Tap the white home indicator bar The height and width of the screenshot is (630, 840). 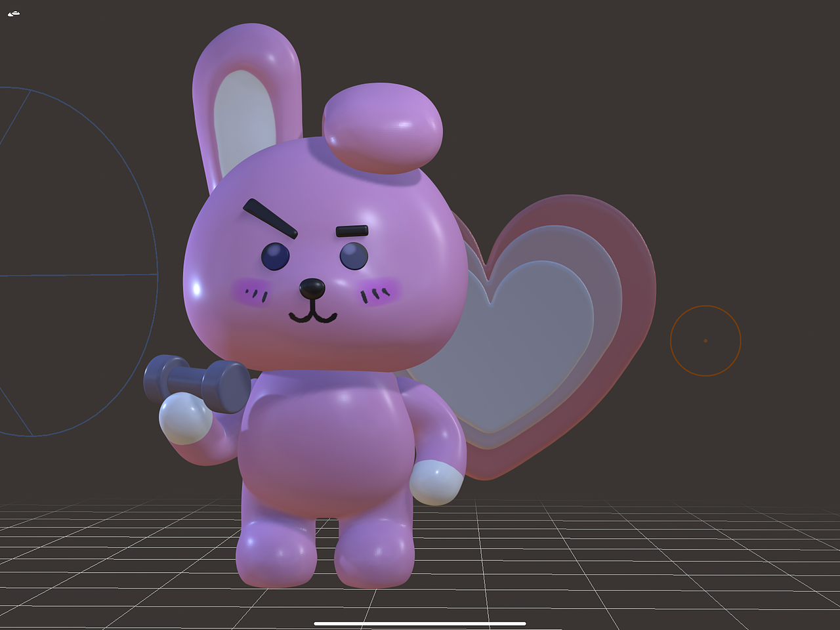(420, 623)
